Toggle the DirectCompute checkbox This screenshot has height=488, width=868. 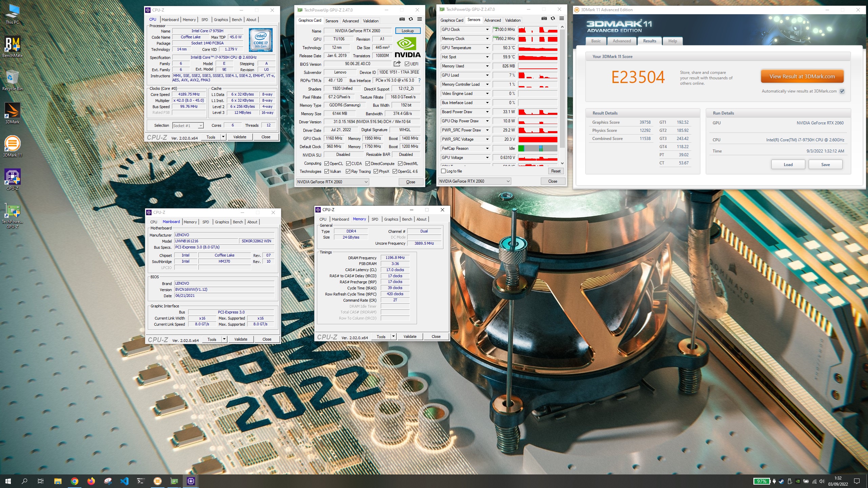[x=368, y=163]
